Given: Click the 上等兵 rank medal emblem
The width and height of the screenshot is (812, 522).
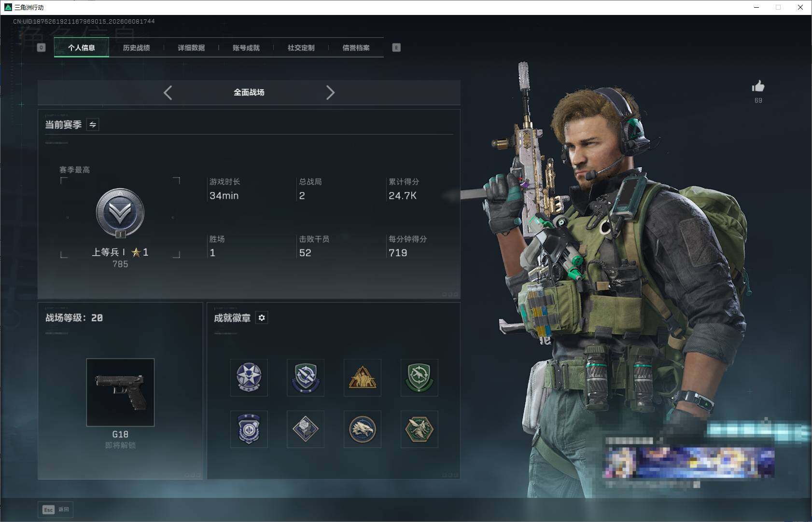Looking at the screenshot, I should 120,213.
